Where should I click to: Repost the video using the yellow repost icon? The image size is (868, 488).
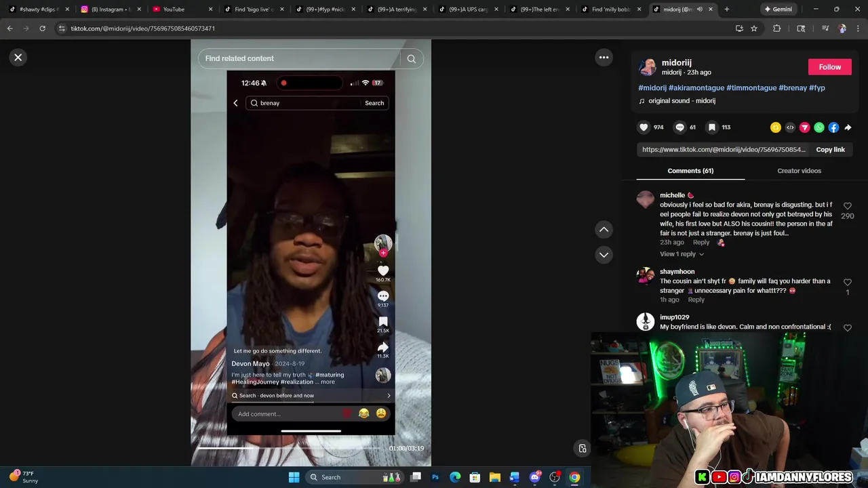point(776,127)
